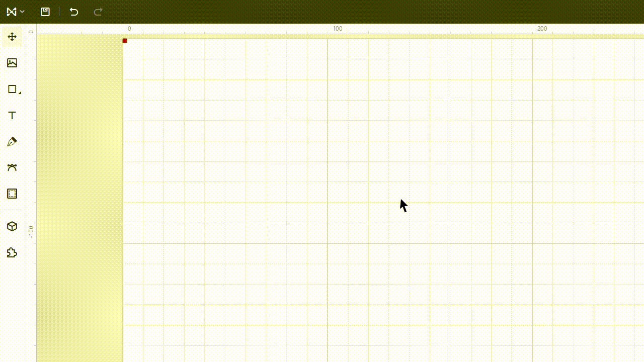Open the app logo main menu
Screen dimensions: 644x362
click(11, 12)
